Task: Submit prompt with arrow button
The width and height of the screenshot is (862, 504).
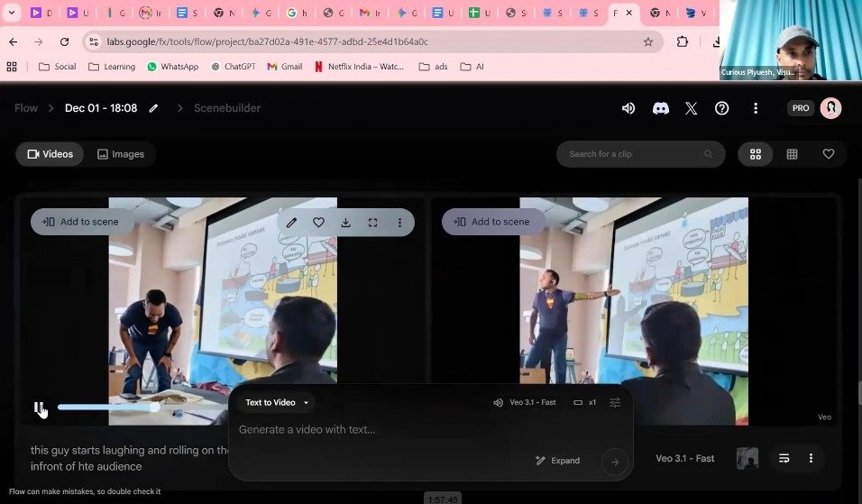Action: click(615, 463)
